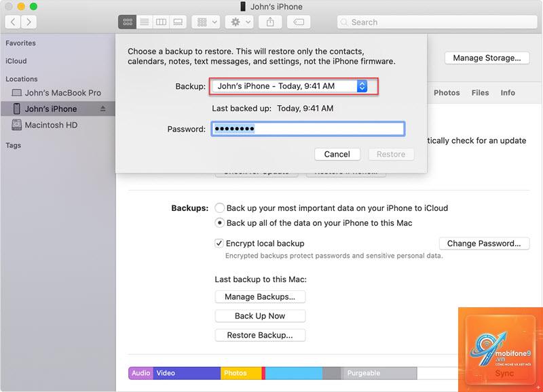Viewport: 543px width, 392px height.
Task: Click the Tags sidebar heading
Action: pyautogui.click(x=13, y=145)
